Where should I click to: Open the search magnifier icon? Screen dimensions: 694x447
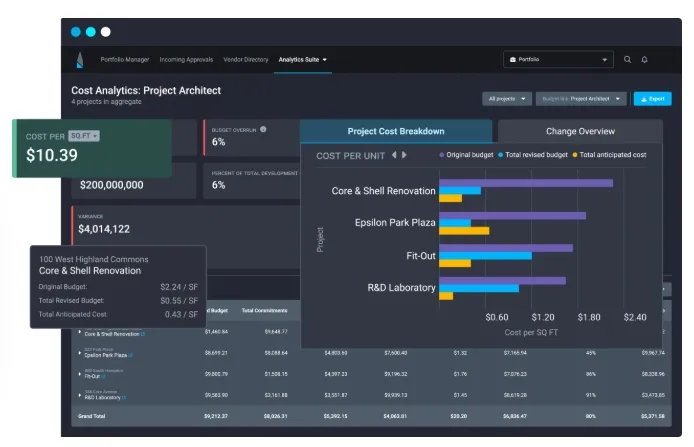click(x=627, y=59)
